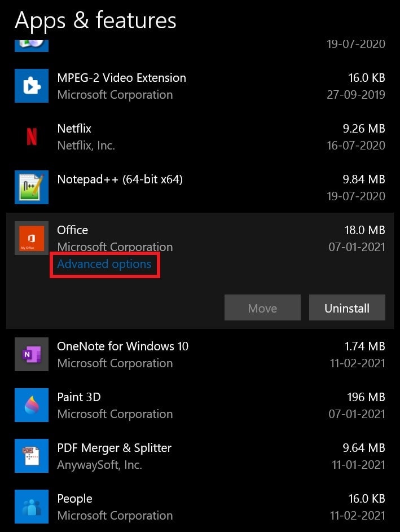Click the Netflix app icon
The height and width of the screenshot is (532, 400).
tap(32, 137)
